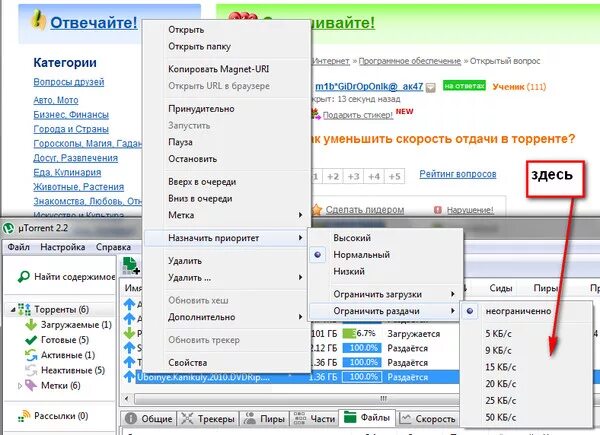Open the Программное обеспечение breadcrumb link

[410, 61]
